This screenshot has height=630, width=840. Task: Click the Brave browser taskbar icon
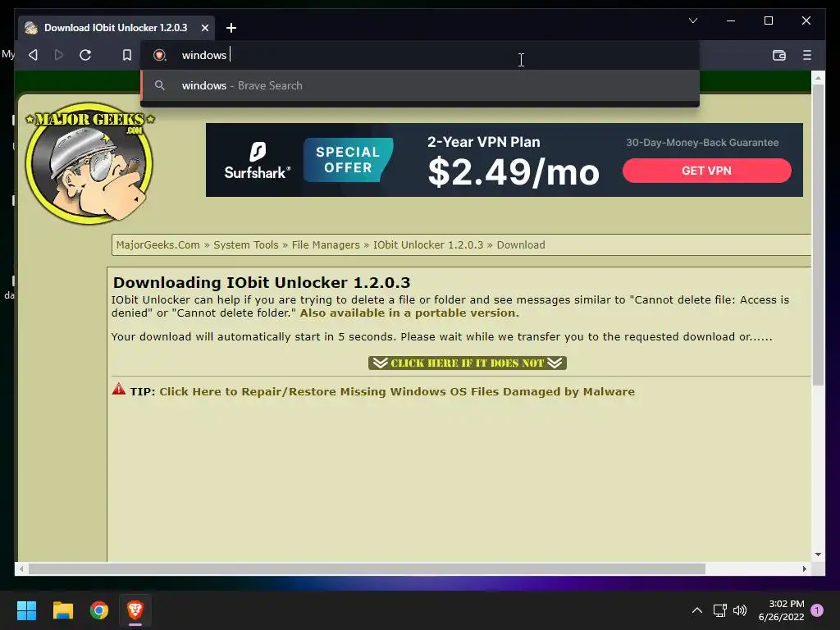tap(135, 610)
